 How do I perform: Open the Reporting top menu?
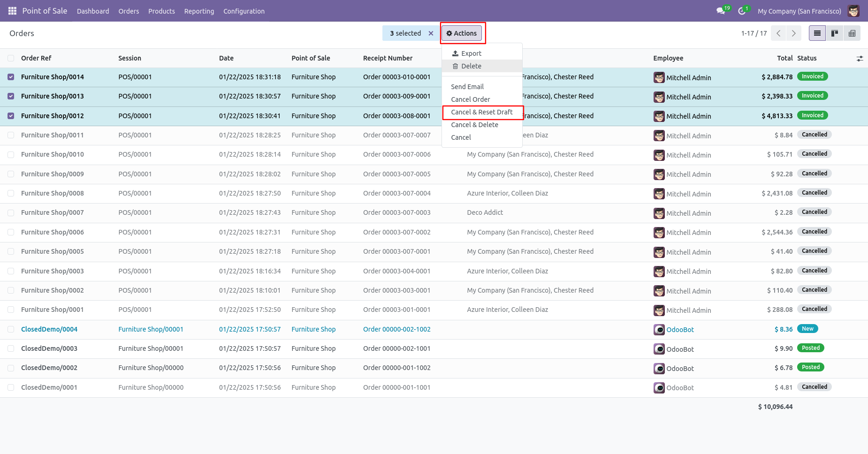tap(199, 11)
